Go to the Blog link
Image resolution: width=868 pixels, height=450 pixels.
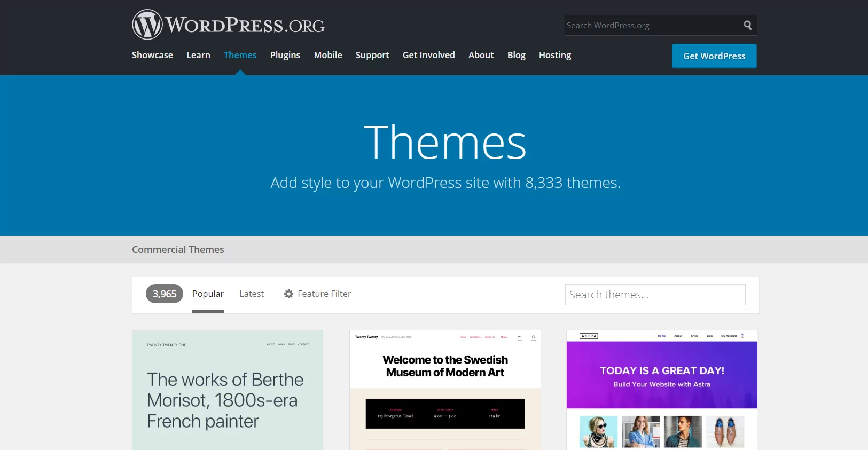516,55
